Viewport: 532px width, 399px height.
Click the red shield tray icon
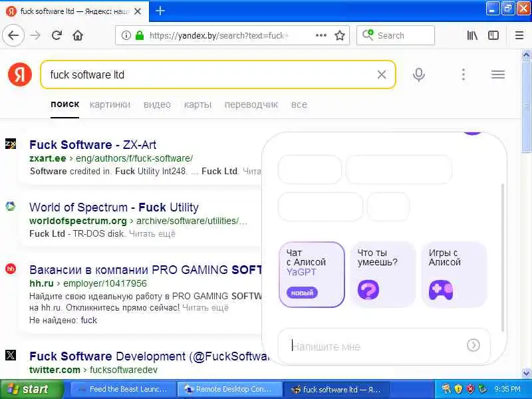click(x=470, y=389)
